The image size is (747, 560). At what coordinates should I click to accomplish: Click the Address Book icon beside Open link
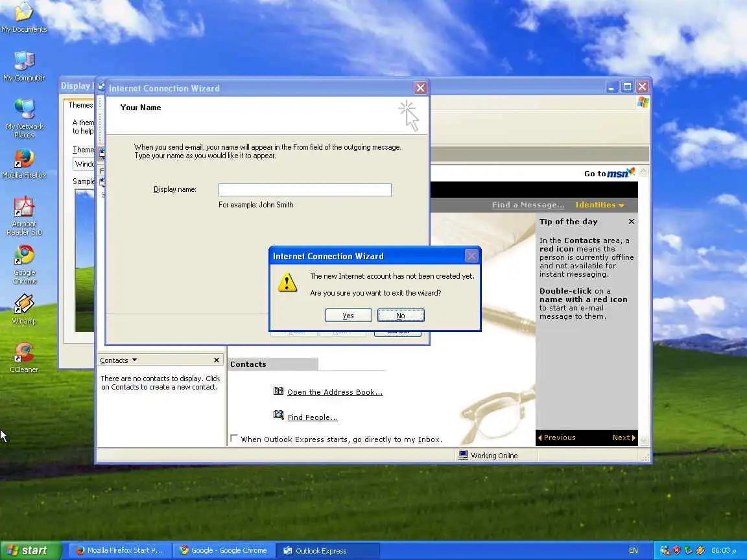click(x=279, y=391)
